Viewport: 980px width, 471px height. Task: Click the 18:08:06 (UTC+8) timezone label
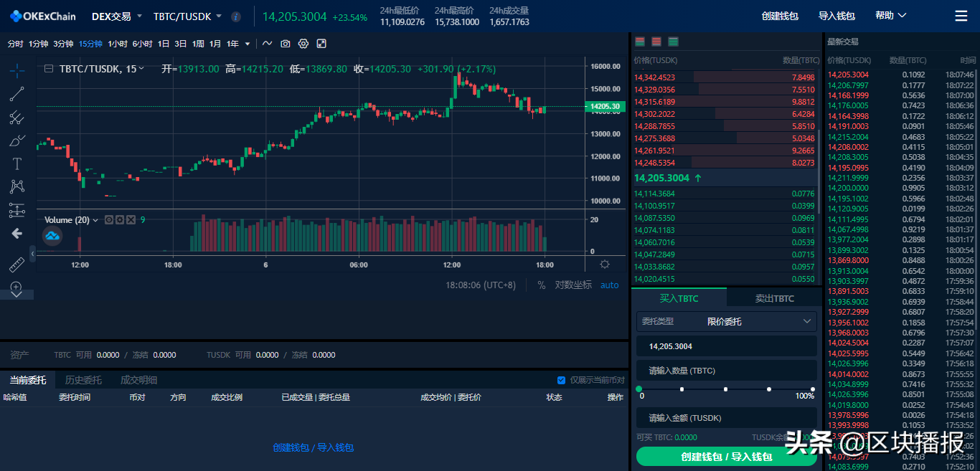481,285
